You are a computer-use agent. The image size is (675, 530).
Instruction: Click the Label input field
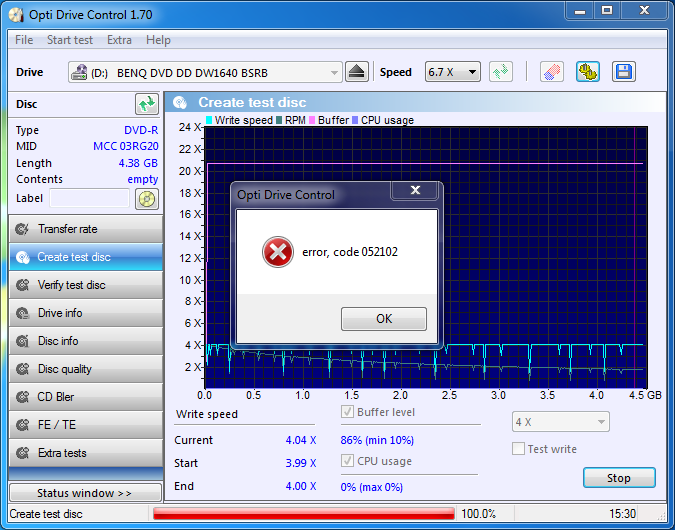click(x=89, y=198)
